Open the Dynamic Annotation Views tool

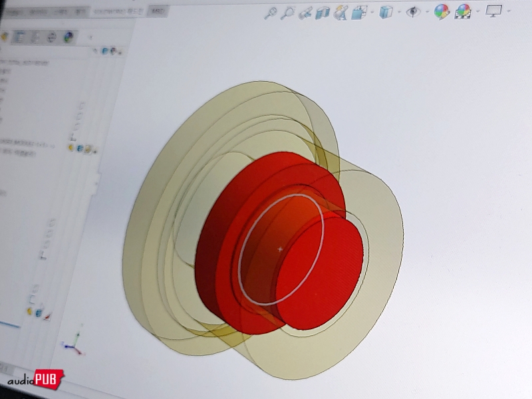(x=340, y=13)
